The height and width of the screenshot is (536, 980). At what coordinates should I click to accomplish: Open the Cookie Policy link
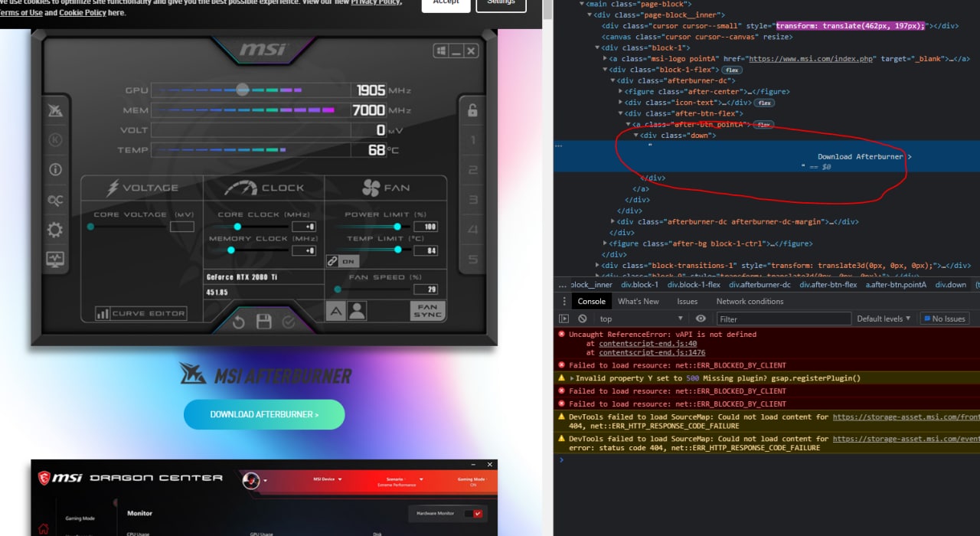[84, 13]
